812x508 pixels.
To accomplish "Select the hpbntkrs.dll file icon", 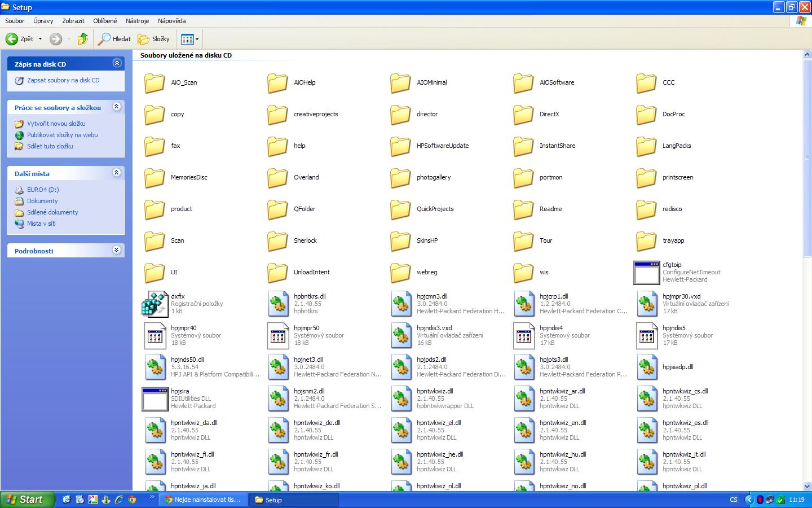I will pos(277,304).
